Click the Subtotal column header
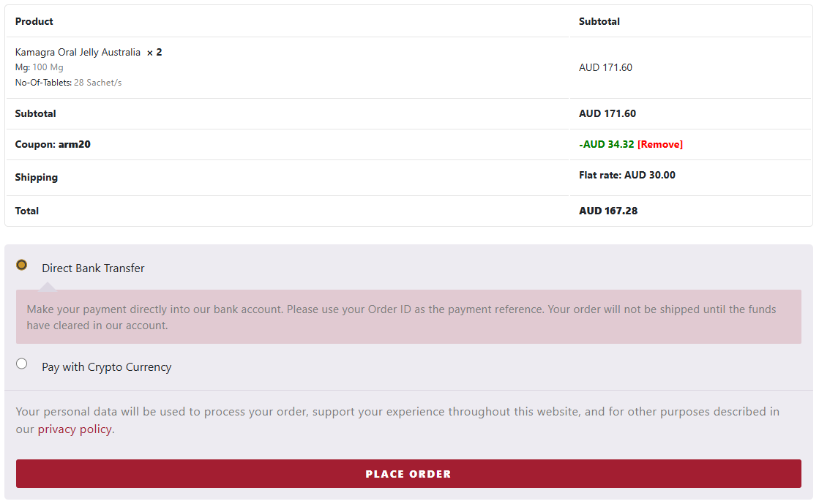This screenshot has height=504, width=819. coord(599,21)
